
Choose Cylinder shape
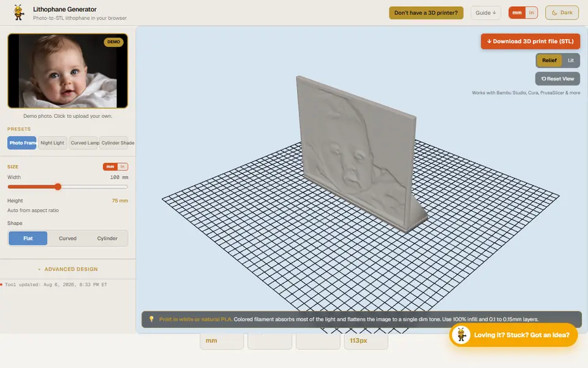107,239
